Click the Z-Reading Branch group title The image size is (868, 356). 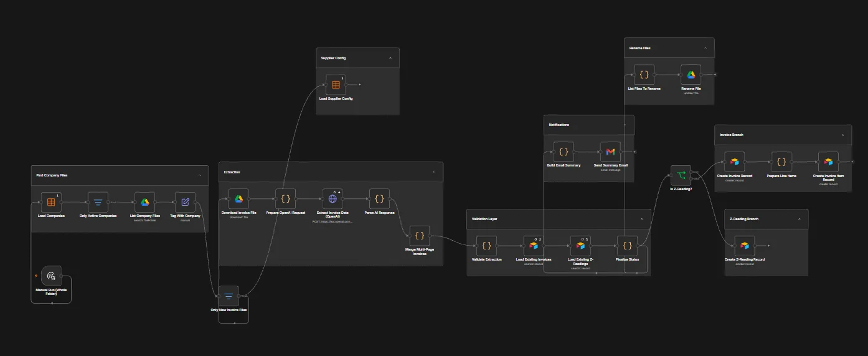[744, 219]
